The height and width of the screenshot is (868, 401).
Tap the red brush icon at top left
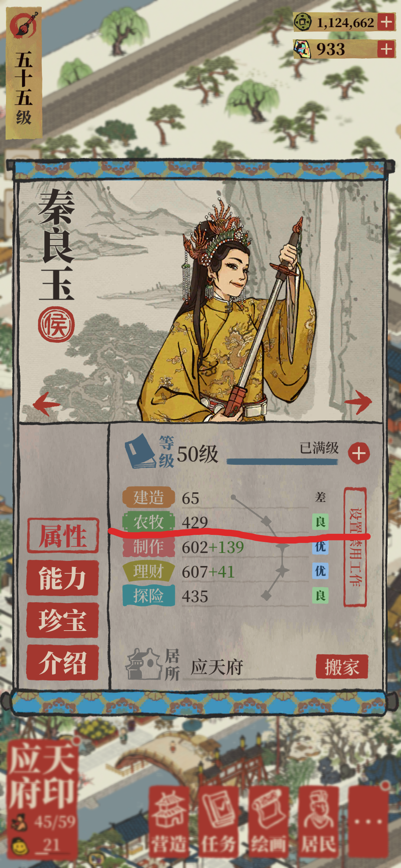pos(24,25)
